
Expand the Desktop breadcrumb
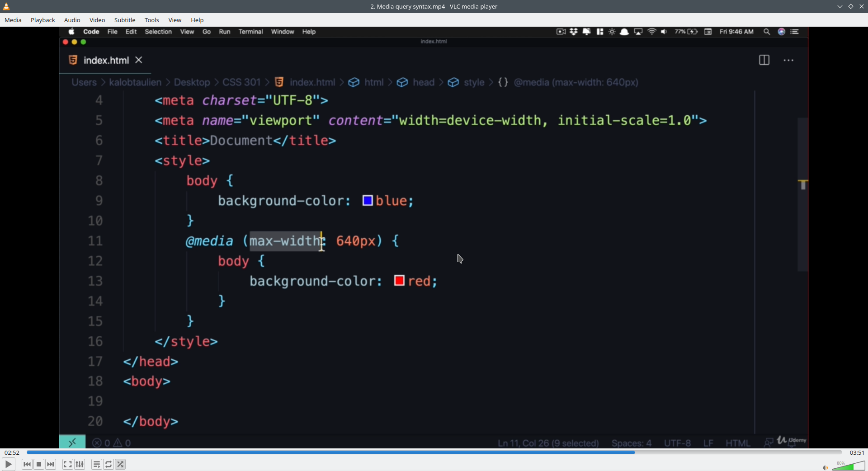click(192, 82)
